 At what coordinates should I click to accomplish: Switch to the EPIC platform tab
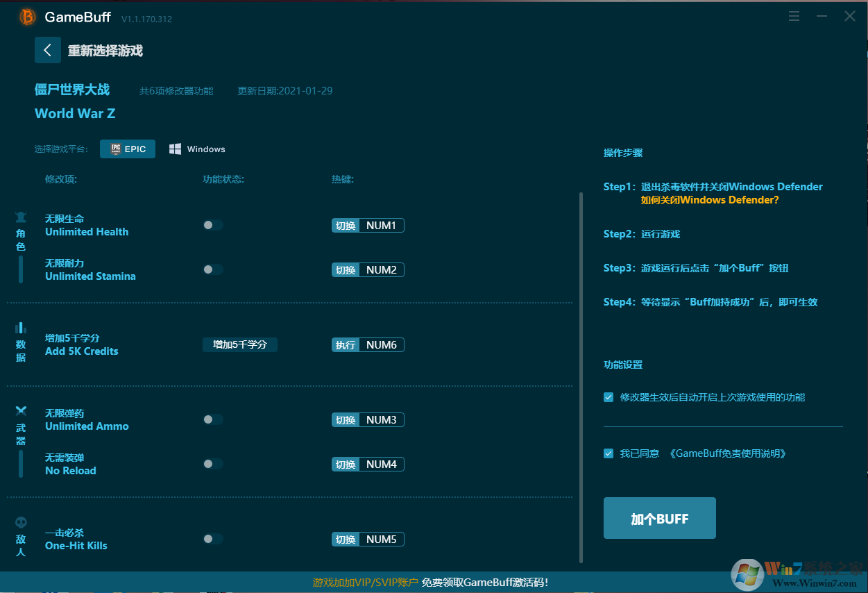click(x=128, y=148)
